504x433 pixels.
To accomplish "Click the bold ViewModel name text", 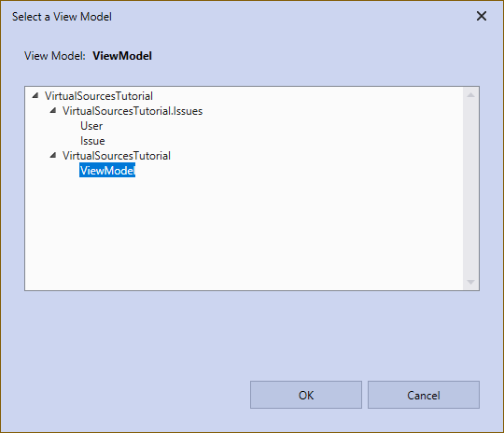I will pyautogui.click(x=122, y=56).
